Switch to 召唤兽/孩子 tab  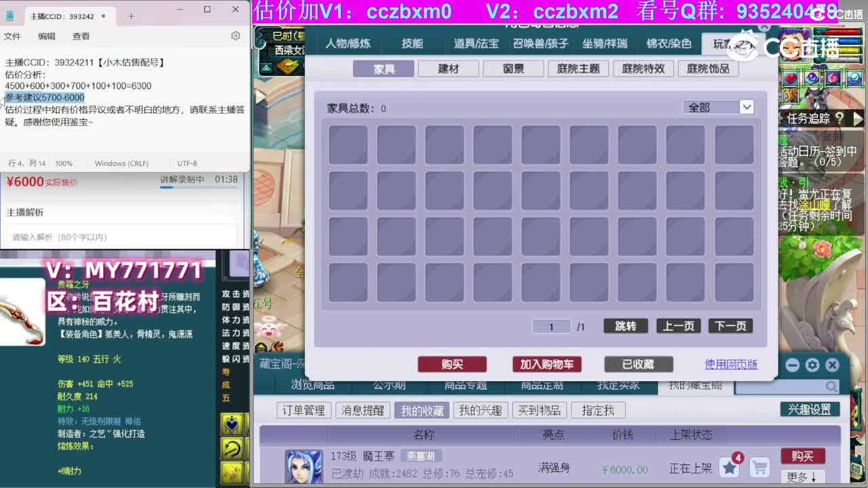click(540, 44)
